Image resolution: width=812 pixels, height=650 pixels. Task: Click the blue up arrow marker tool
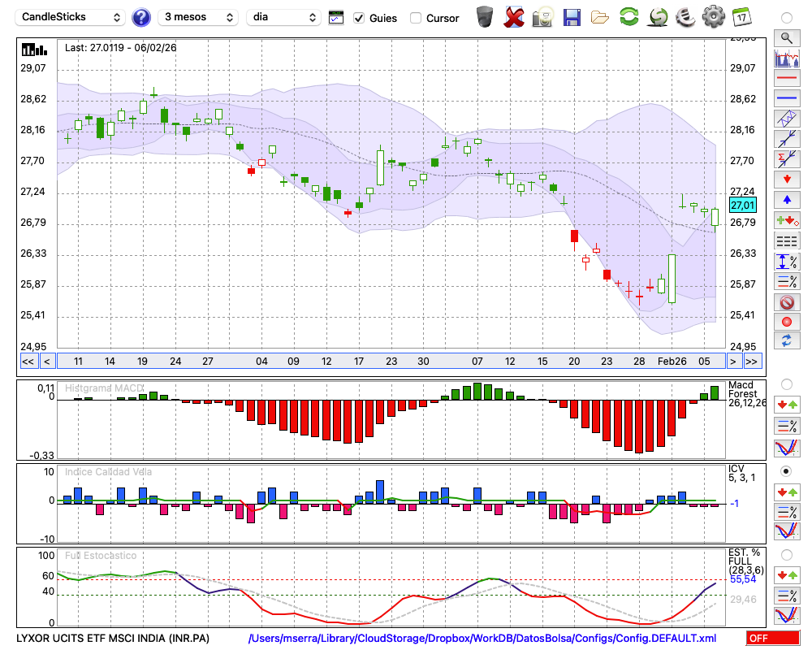(x=786, y=200)
